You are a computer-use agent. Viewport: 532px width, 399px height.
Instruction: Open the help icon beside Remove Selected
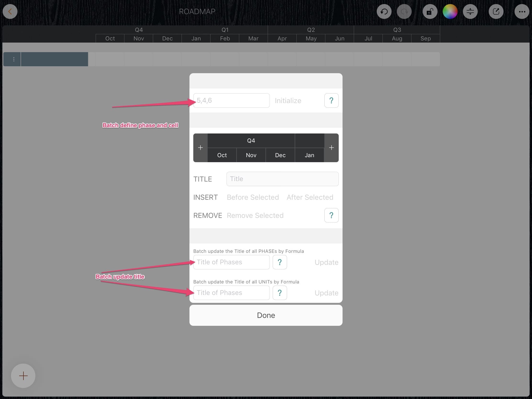[331, 215]
